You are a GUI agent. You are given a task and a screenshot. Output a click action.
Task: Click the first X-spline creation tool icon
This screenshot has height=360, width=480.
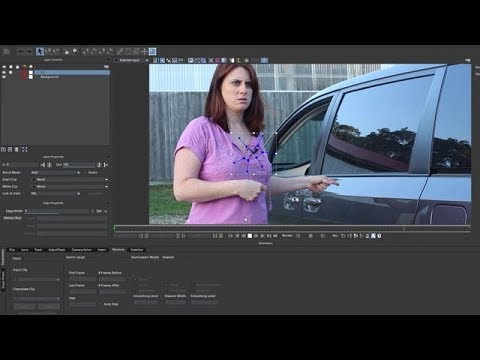(x=86, y=51)
